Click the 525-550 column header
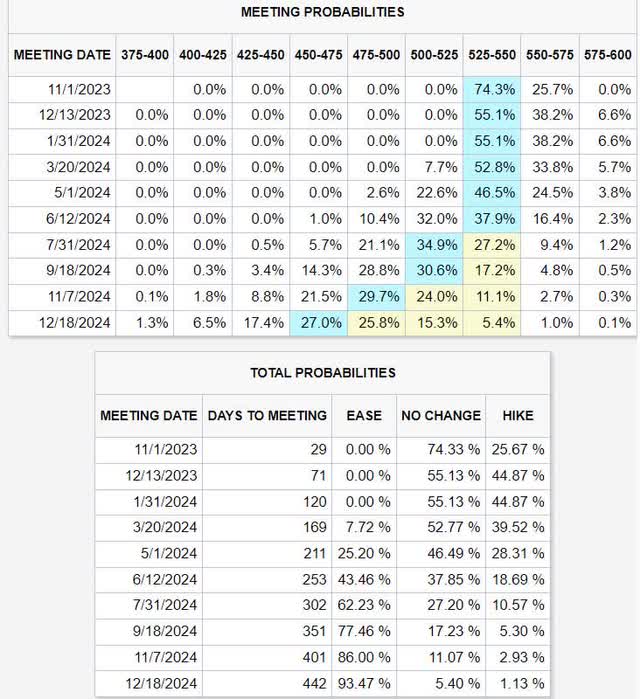Image resolution: width=640 pixels, height=699 pixels. 490,54
